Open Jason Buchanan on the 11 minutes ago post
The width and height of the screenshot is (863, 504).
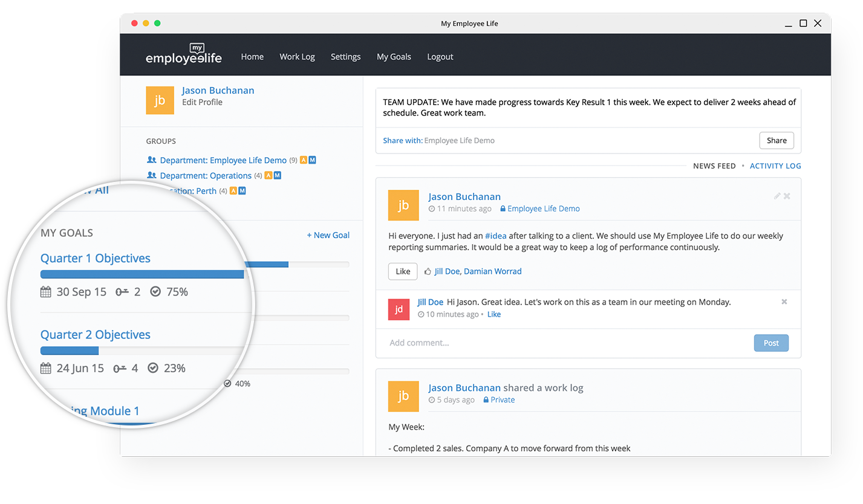(464, 197)
